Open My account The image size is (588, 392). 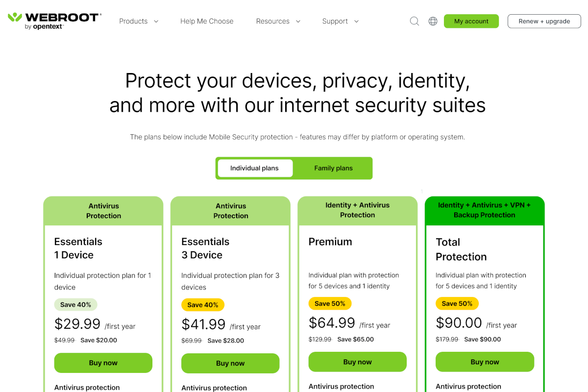coord(471,21)
